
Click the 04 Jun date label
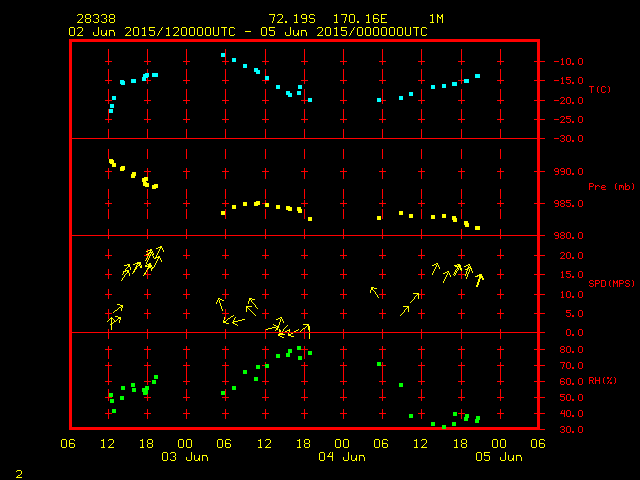tap(341, 457)
